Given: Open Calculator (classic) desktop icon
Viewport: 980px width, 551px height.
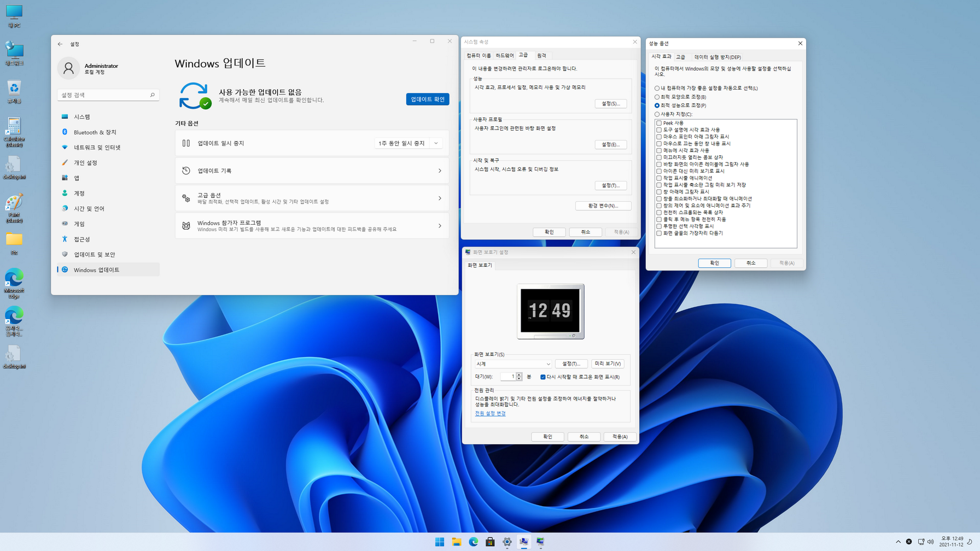Looking at the screenshot, I should (14, 132).
